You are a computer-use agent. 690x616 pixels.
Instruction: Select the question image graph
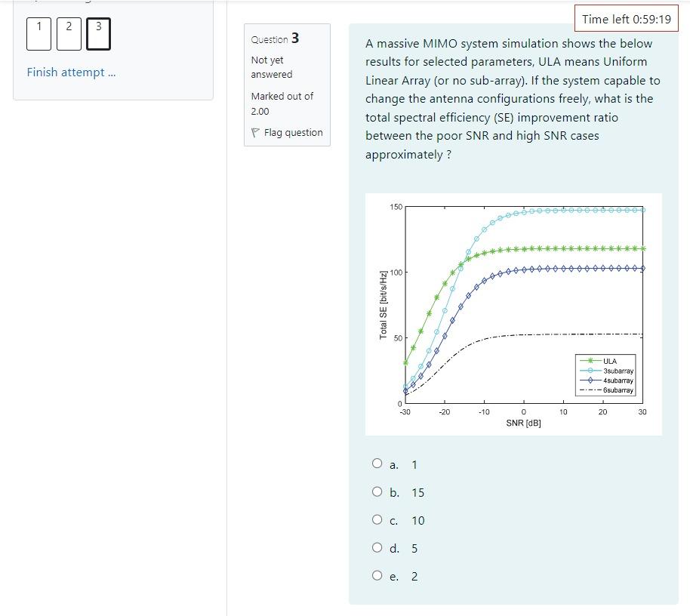pos(513,313)
